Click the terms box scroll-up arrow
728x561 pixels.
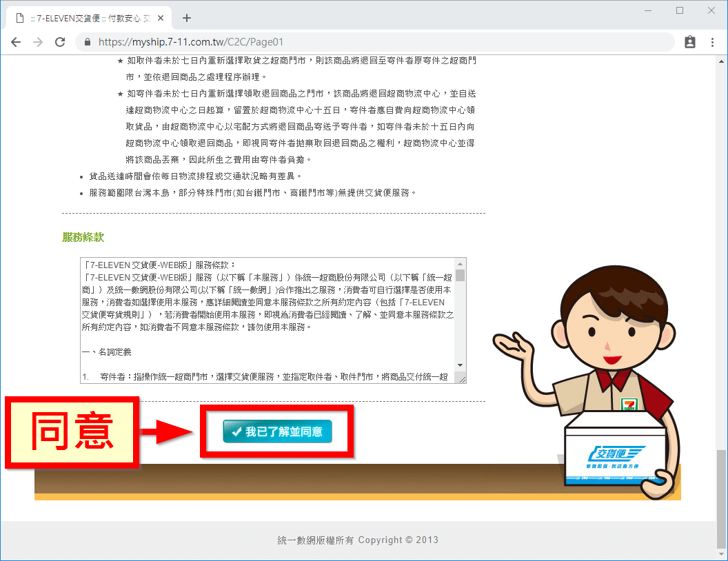[460, 263]
